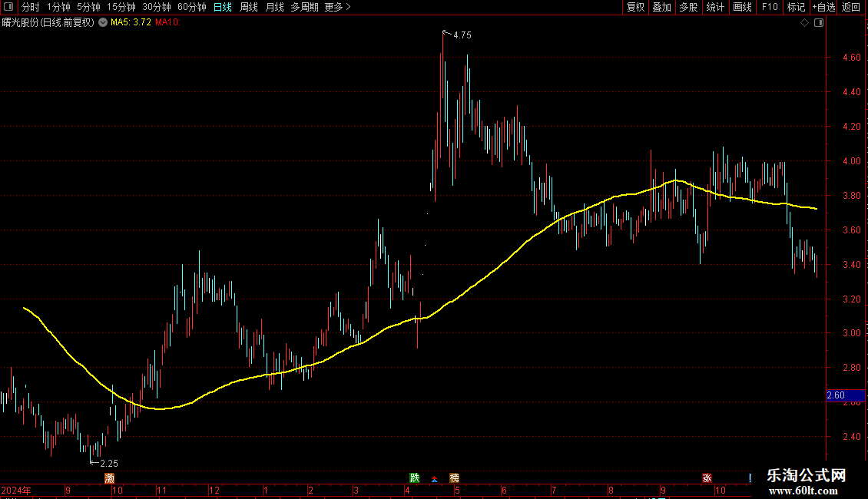
Task: Expand the 更多 periods menu
Action: tap(338, 7)
